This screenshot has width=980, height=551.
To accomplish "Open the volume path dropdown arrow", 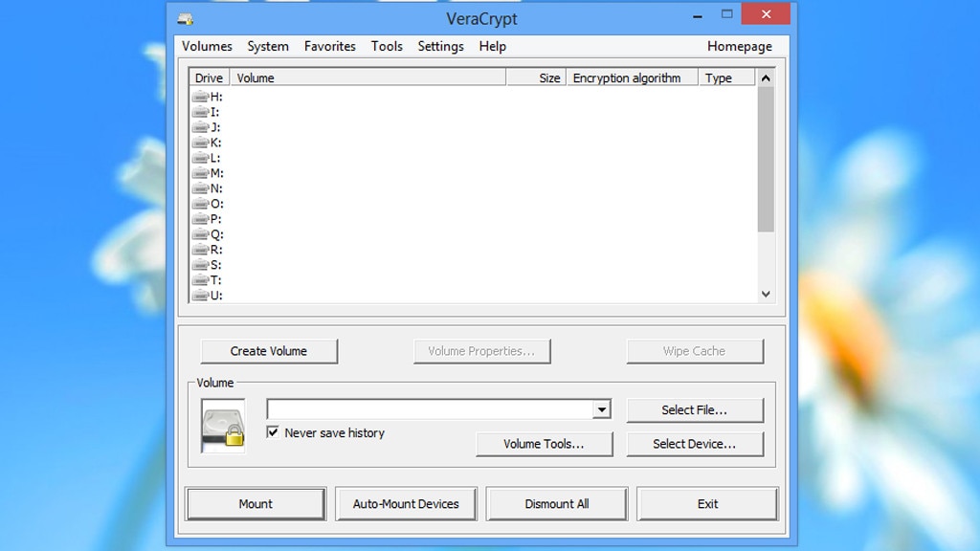I will coord(601,409).
